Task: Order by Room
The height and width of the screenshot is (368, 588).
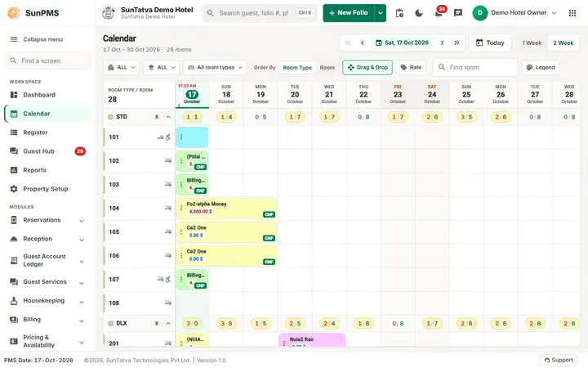Action: 327,68
